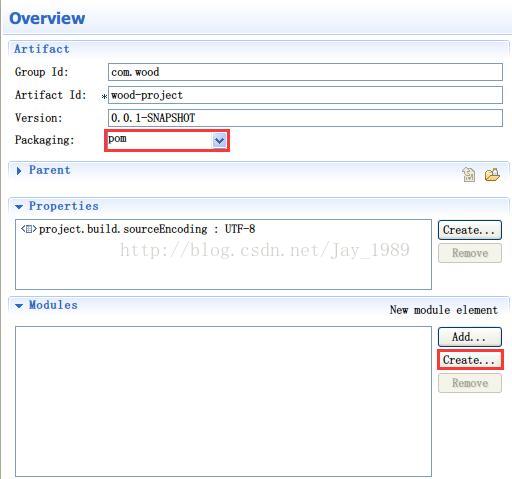The width and height of the screenshot is (512, 479).
Task: Click inside the Version field
Action: pyautogui.click(x=305, y=118)
